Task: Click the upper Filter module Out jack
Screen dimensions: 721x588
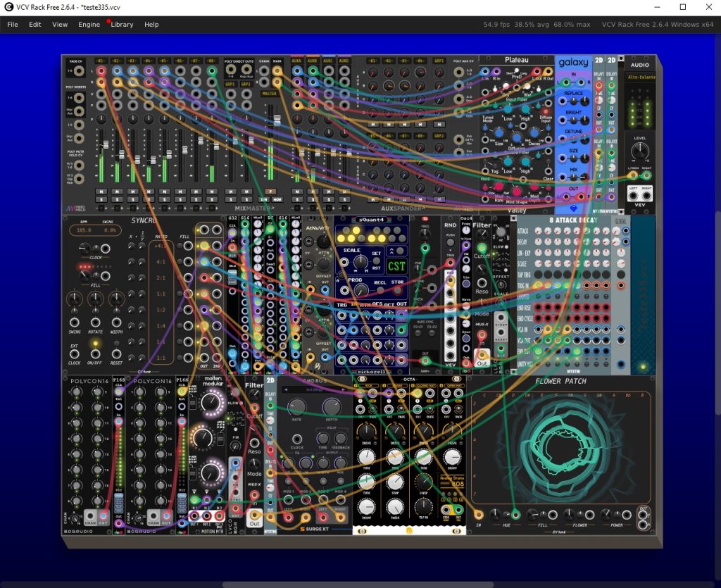Action: point(482,355)
